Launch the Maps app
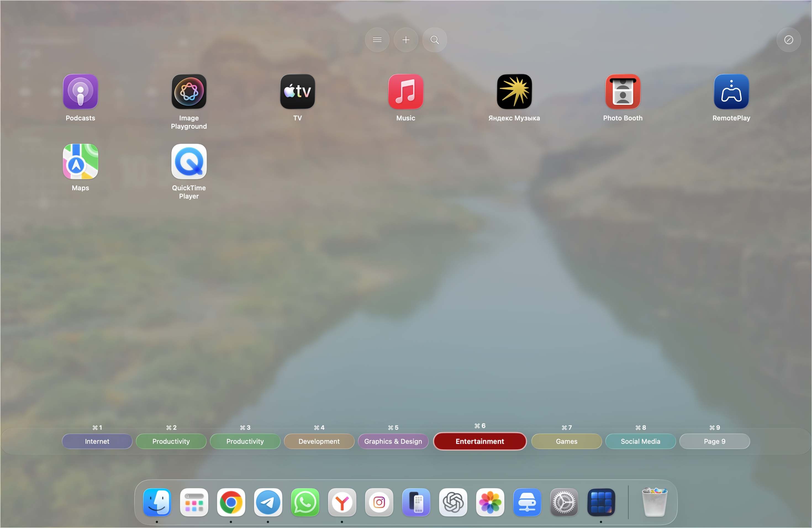Image resolution: width=812 pixels, height=528 pixels. [x=81, y=162]
